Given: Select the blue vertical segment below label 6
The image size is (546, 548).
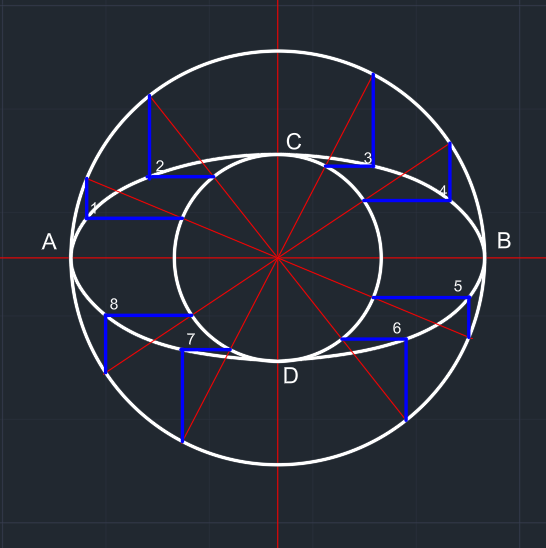Looking at the screenshot, I should pyautogui.click(x=406, y=380).
